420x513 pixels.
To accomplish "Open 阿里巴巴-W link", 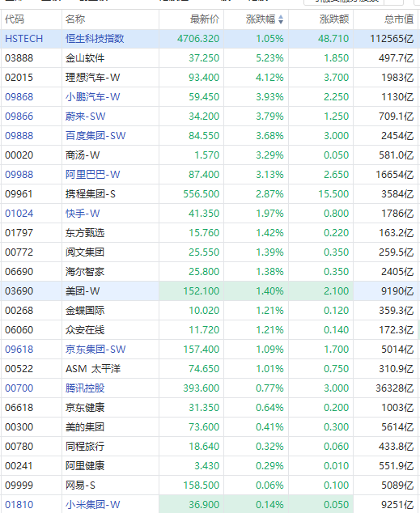I will click(92, 175).
